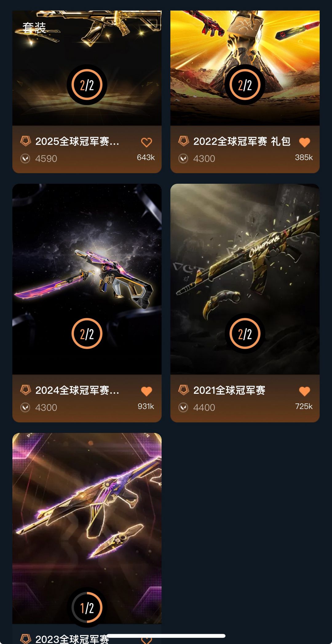
Task: Click VP currency icon next to 4400
Action: [183, 407]
